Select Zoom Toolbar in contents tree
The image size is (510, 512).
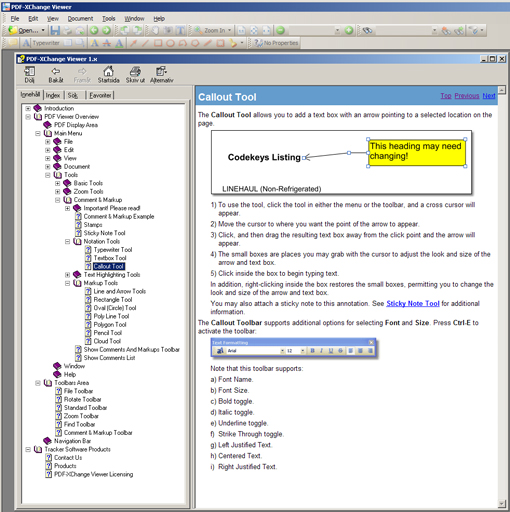point(81,416)
